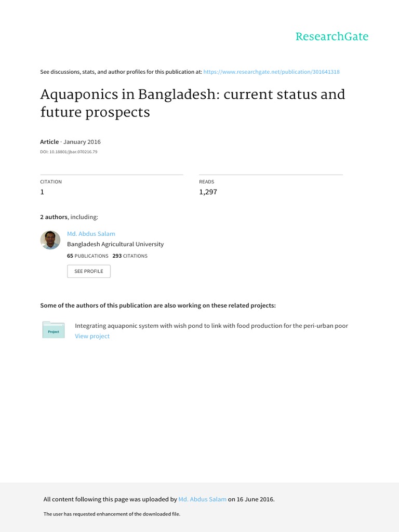Click the reads count 1,297
Viewport: 399px width, 532px height.
click(208, 192)
